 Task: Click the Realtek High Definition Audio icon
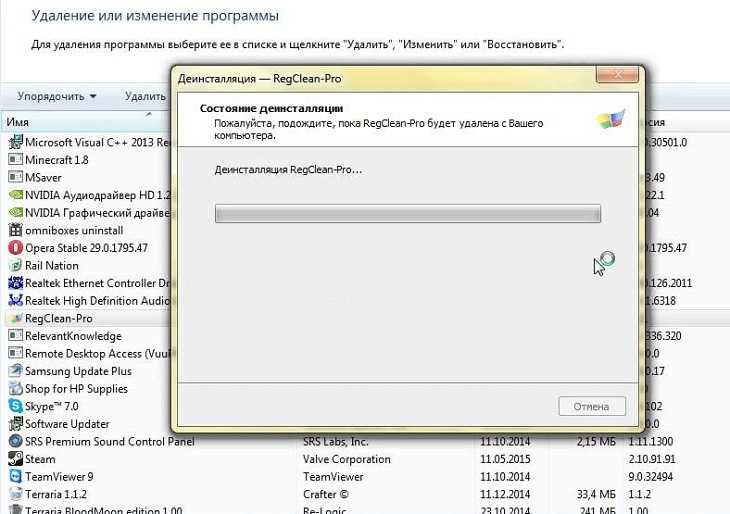coord(15,301)
